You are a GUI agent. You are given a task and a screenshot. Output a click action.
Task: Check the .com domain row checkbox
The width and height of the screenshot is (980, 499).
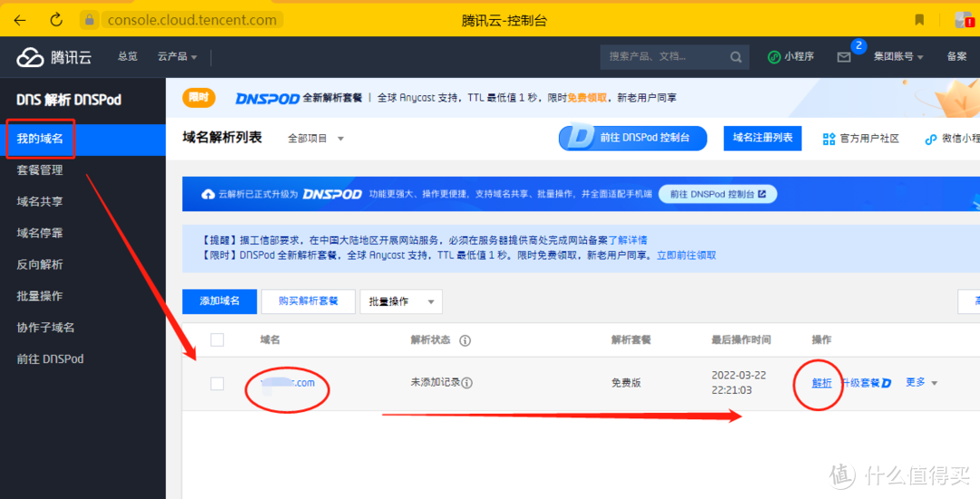coord(217,383)
